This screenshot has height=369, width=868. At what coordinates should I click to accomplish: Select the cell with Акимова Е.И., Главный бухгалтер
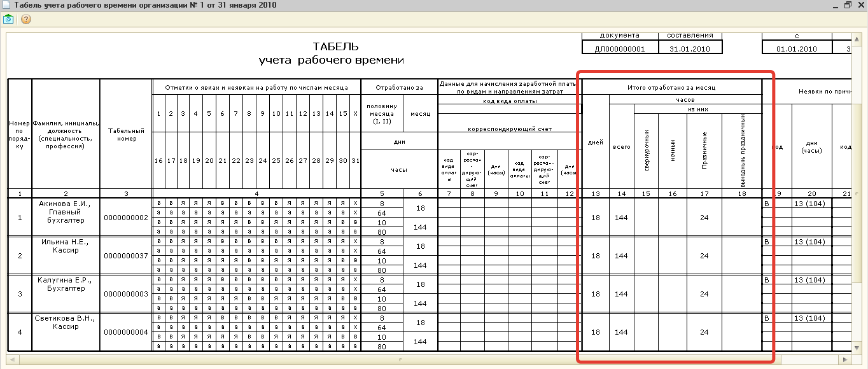(66, 217)
